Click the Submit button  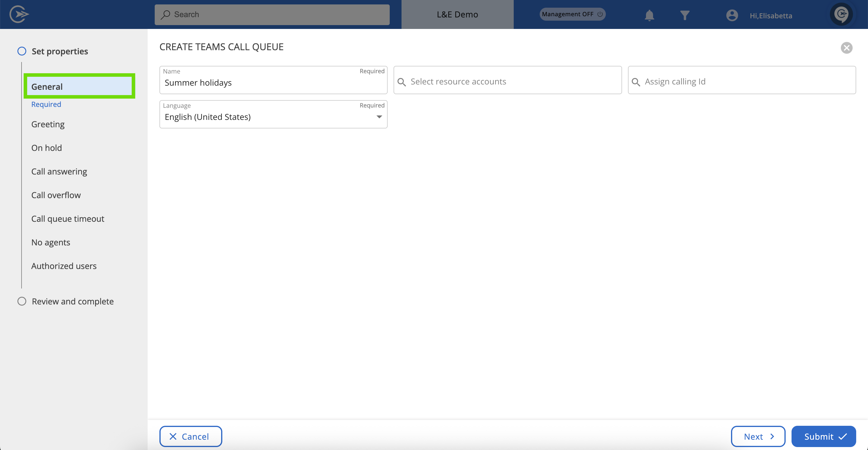coord(823,436)
